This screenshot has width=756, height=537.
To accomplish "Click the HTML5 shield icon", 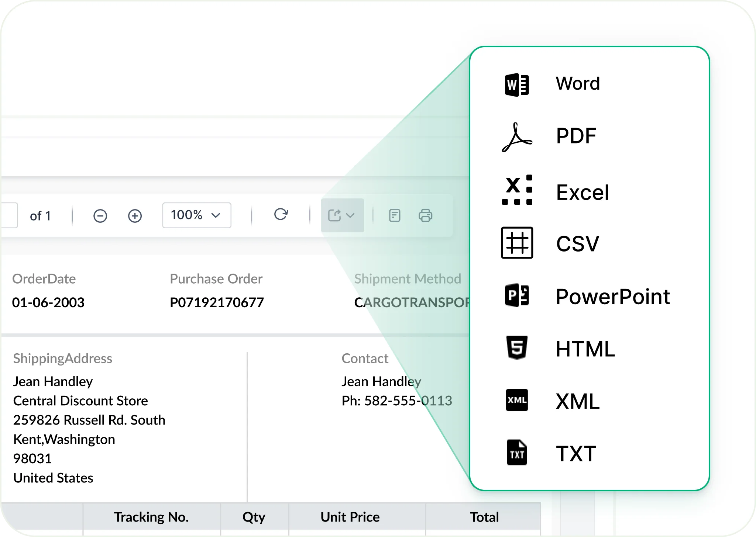I will click(517, 348).
